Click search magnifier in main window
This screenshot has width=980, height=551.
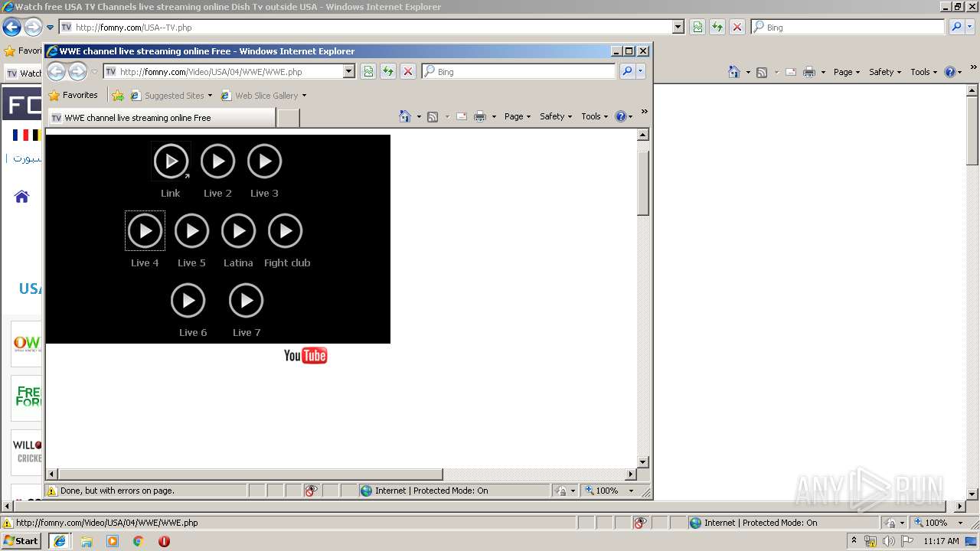point(956,27)
